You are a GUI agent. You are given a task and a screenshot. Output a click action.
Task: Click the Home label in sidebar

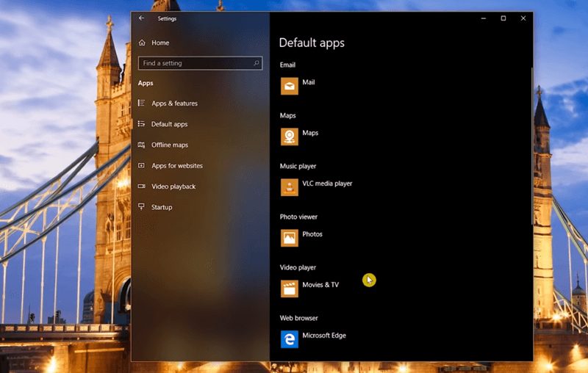coord(160,43)
